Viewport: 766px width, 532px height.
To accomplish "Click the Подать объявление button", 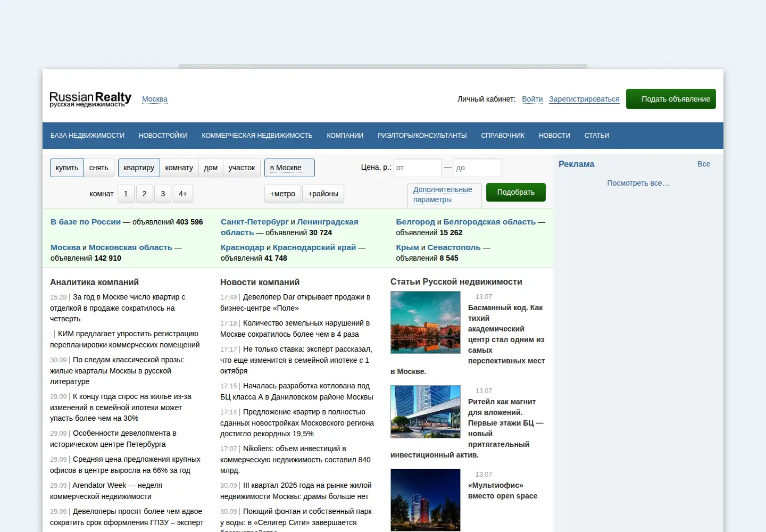I will 671,99.
